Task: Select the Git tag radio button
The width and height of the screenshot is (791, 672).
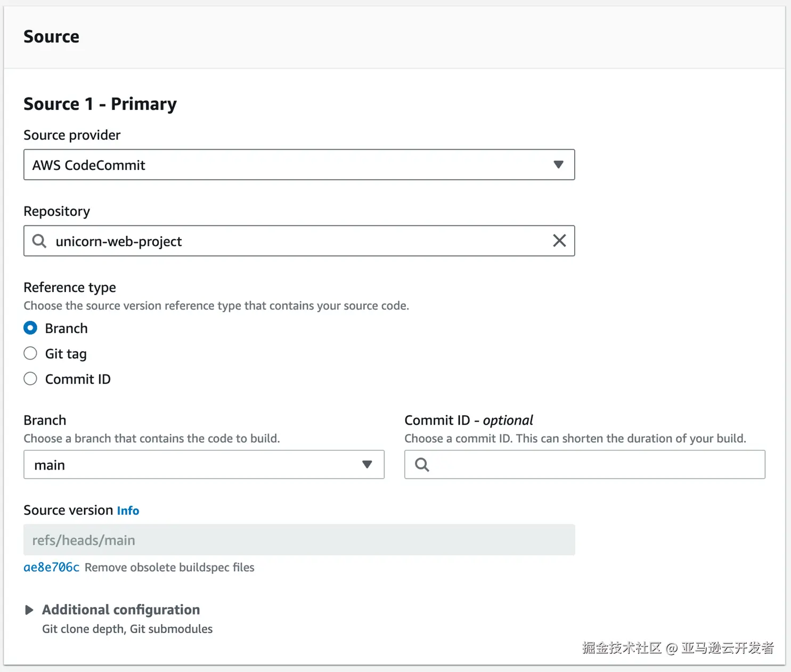Action: 30,353
